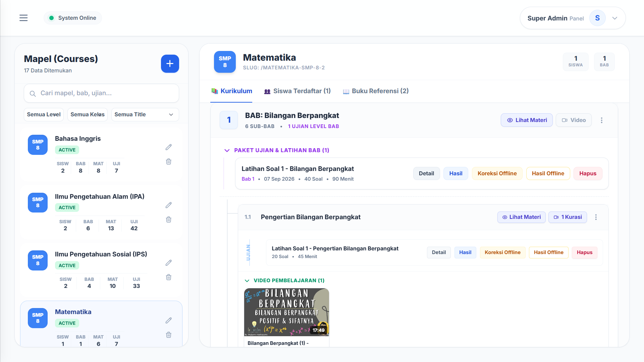This screenshot has width=644, height=362.
Task: Switch to Buku Referensi (2) tab
Action: click(376, 91)
